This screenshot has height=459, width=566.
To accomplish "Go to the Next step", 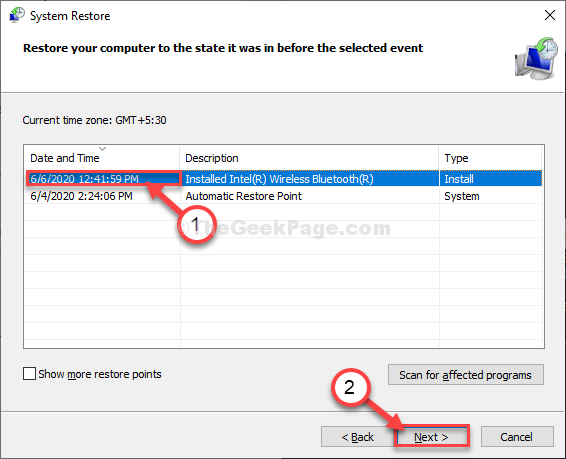I will pos(431,437).
